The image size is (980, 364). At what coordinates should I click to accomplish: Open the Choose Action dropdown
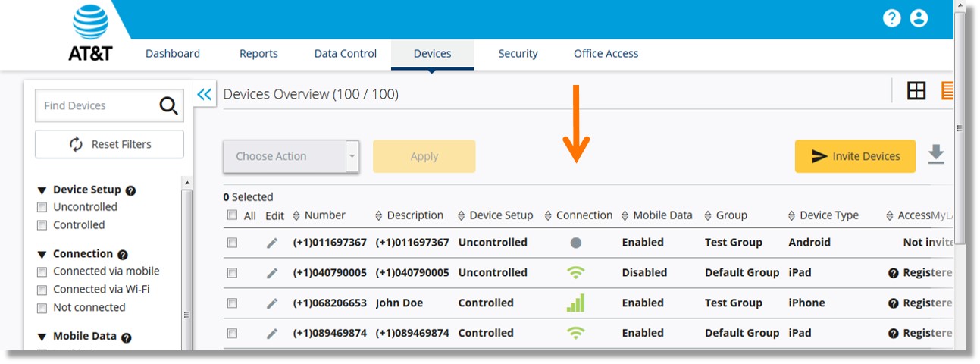(x=291, y=156)
